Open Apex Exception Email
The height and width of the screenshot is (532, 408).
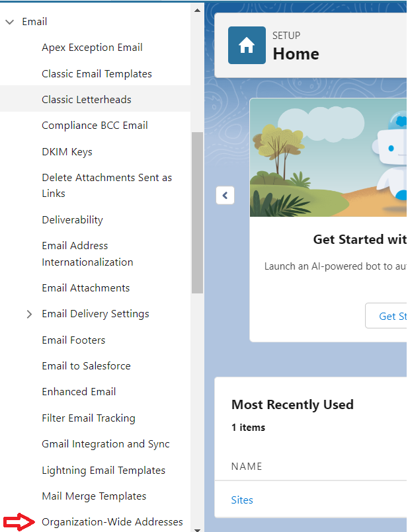(x=92, y=48)
